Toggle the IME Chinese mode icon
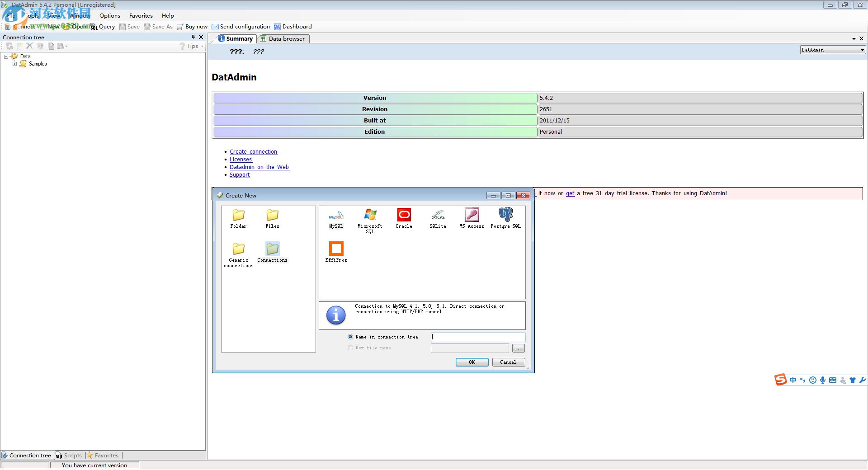This screenshot has height=470, width=868. pos(793,380)
